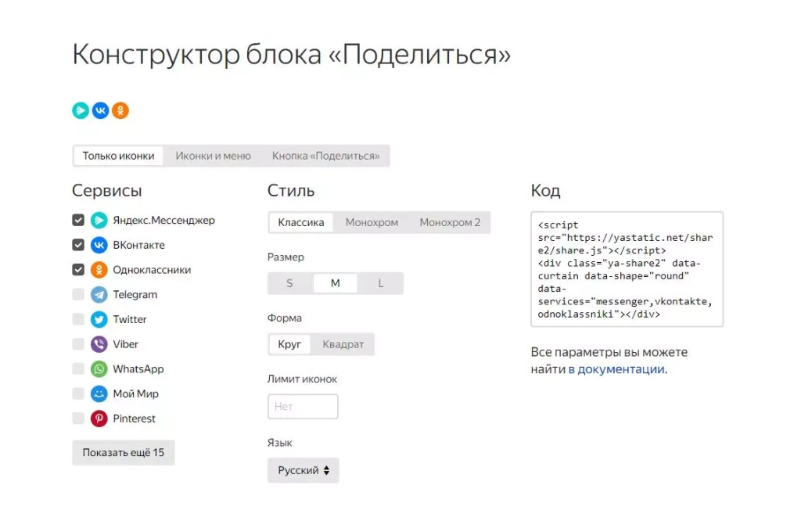Viewport: 801px width, 532px height.
Task: Switch to Кнопка «Поделиться» tab
Action: 326,156
